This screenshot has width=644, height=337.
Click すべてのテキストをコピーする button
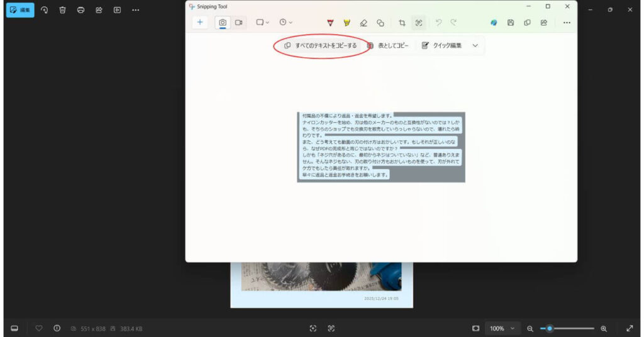tap(321, 45)
